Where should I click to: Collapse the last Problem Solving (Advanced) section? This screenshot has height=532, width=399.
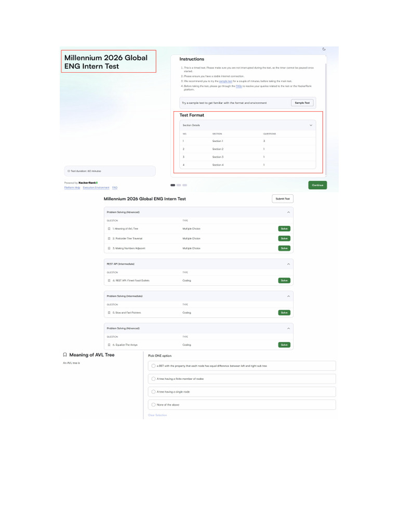tap(288, 328)
